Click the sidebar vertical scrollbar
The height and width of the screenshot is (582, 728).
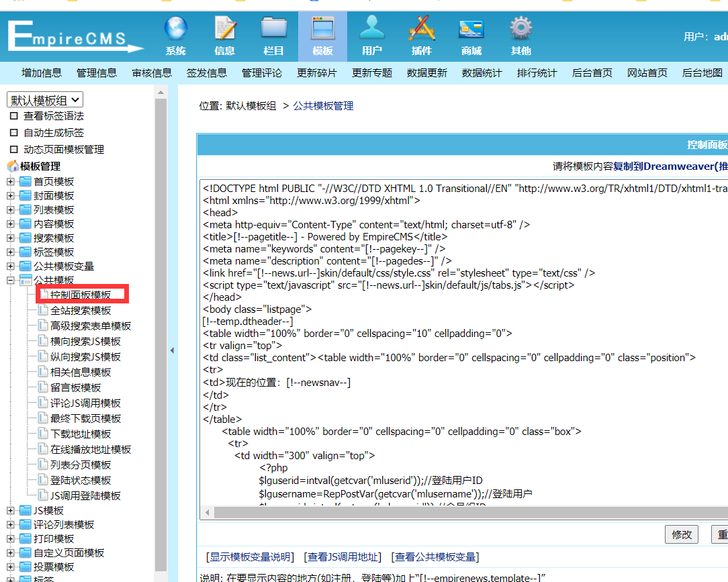click(x=161, y=334)
